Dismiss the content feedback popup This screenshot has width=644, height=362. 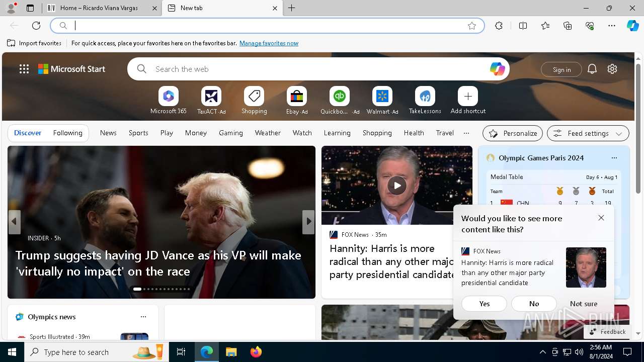point(601,218)
